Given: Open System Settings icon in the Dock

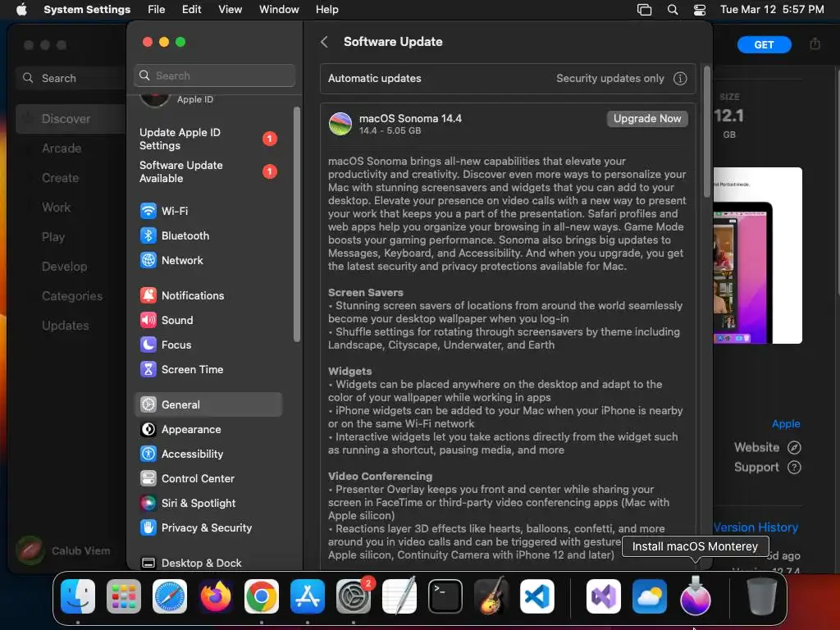Looking at the screenshot, I should 354,596.
